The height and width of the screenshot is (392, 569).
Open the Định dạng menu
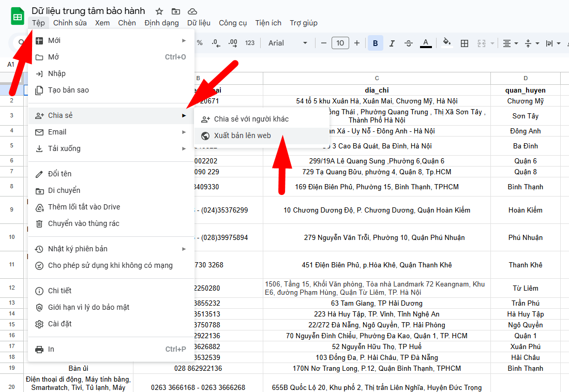(161, 23)
